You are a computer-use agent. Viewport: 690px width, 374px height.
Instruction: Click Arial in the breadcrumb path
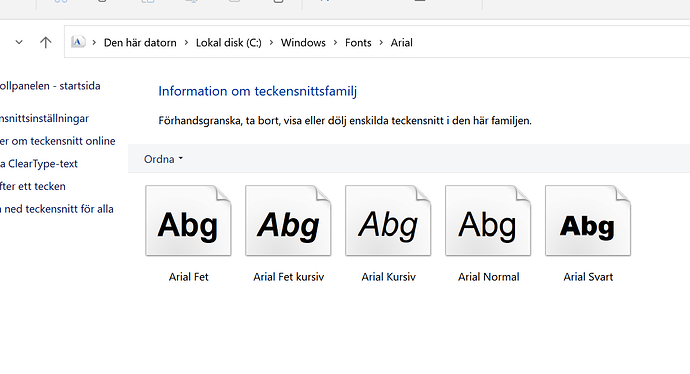pos(401,43)
